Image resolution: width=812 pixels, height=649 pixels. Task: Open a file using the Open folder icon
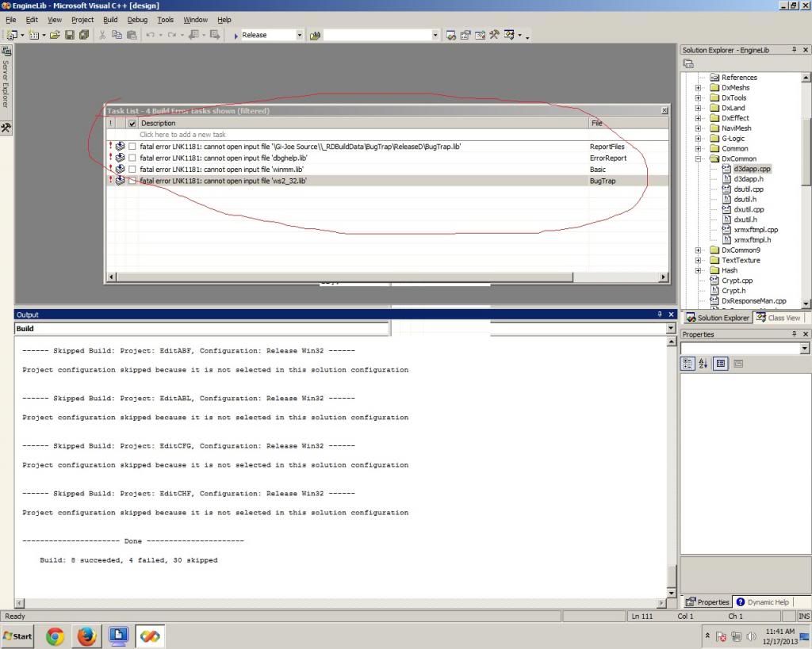[x=53, y=34]
